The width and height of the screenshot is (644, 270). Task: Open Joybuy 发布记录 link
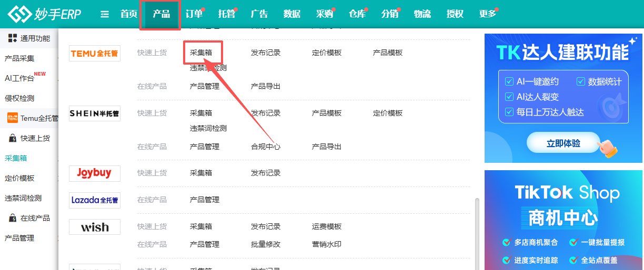(x=266, y=173)
